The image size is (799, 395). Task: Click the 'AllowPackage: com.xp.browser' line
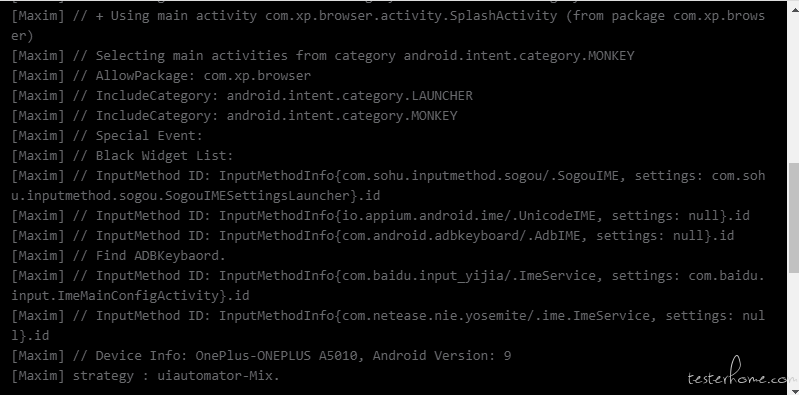click(161, 76)
